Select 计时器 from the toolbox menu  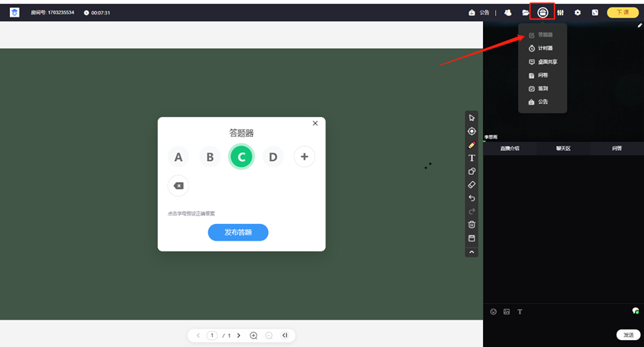pyautogui.click(x=544, y=49)
